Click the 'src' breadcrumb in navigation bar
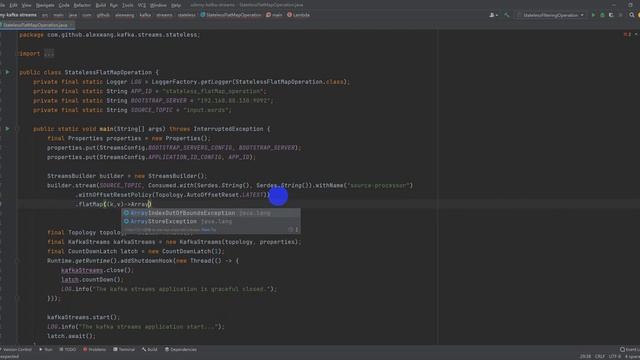640x360 pixels. tap(45, 15)
